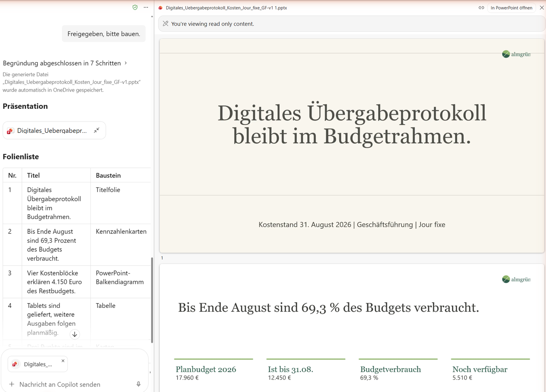Click the plus icon to add attachment
This screenshot has height=392, width=546.
pos(12,384)
